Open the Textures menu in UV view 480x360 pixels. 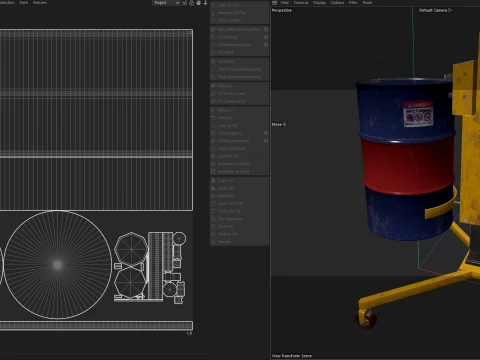pos(40,3)
